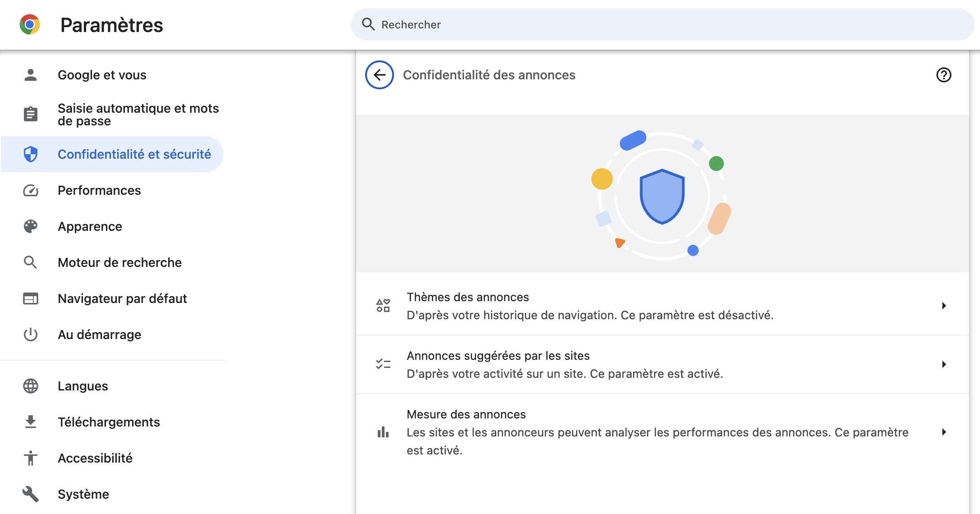
Task: Click the Google et vous person icon
Action: coord(31,75)
